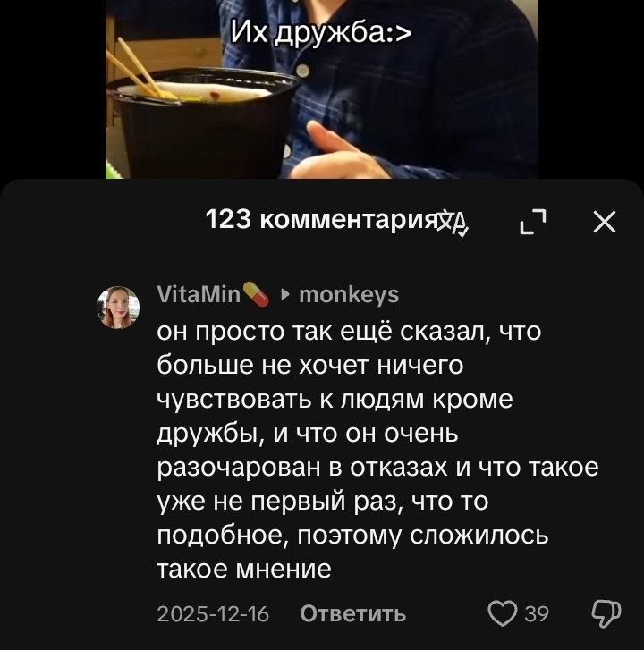Tap the 39 likes count
This screenshot has width=644, height=650.
pos(537,613)
